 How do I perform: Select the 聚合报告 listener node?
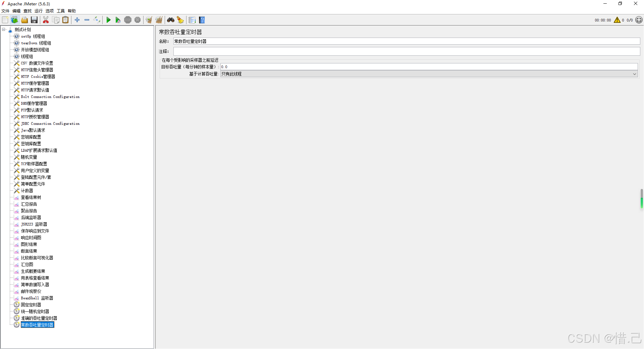(x=29, y=211)
